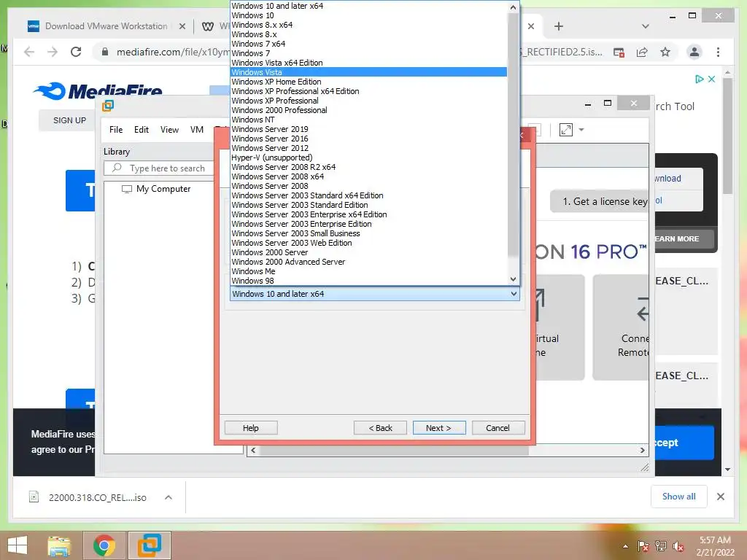Choose Windows Me entry
The image size is (747, 560).
[x=368, y=271]
